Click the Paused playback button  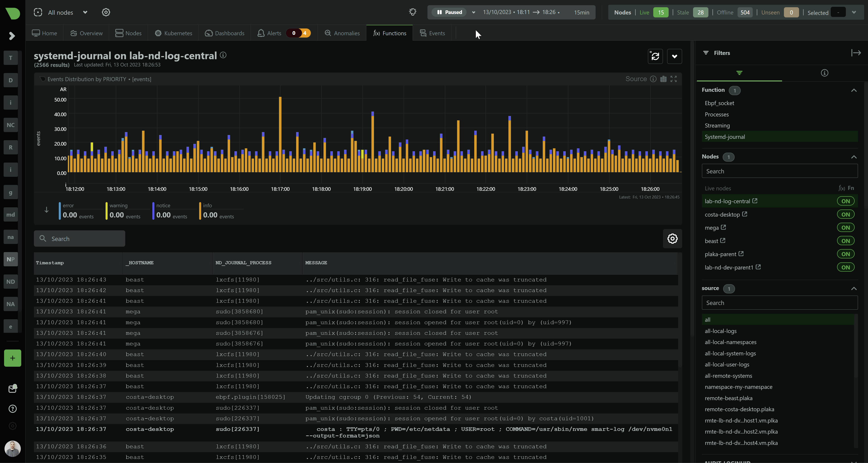point(450,12)
